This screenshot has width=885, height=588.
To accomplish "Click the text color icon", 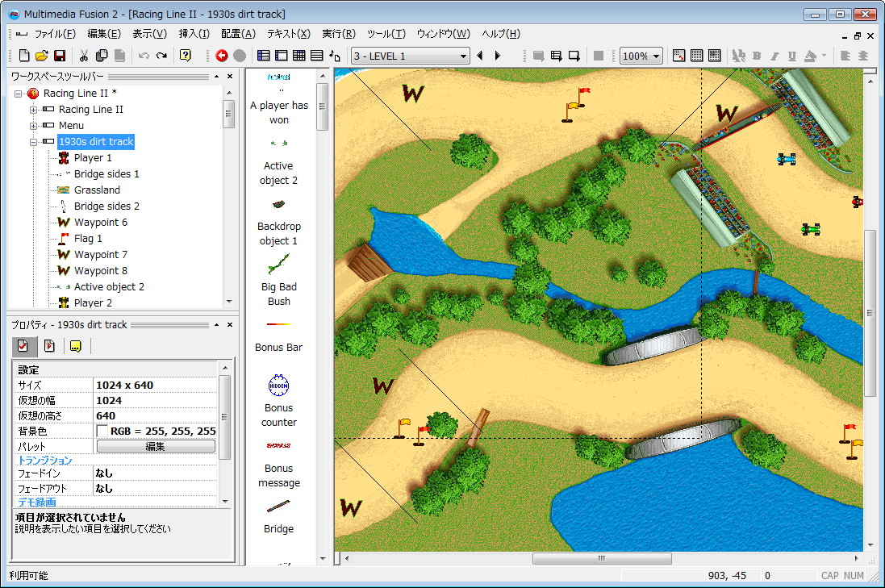I will click(810, 56).
